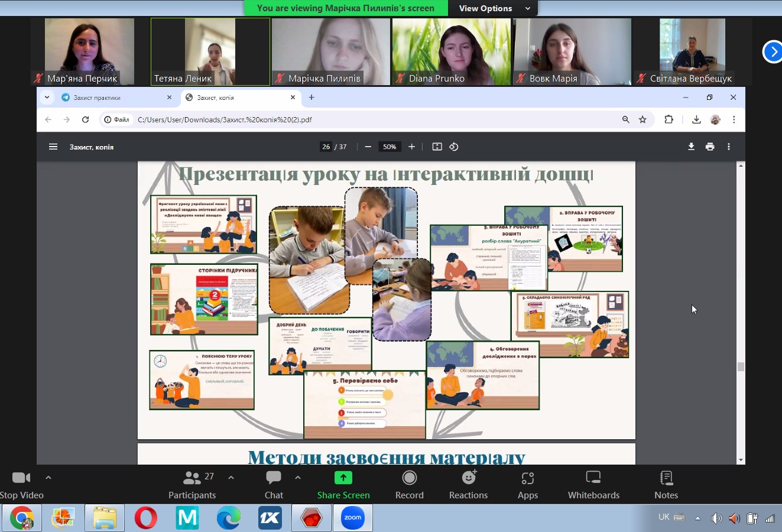This screenshot has width=782, height=532.
Task: Download the PDF from viewer toolbar
Action: [691, 147]
